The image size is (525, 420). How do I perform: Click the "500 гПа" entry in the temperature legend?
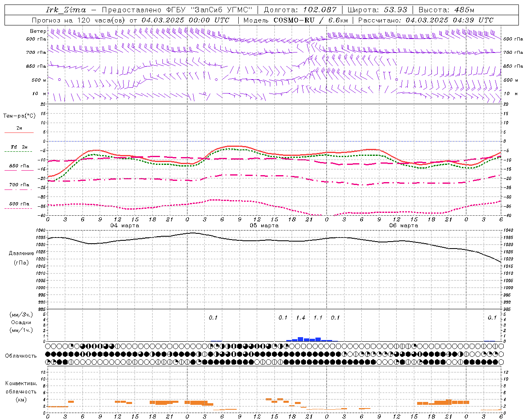tap(19, 204)
